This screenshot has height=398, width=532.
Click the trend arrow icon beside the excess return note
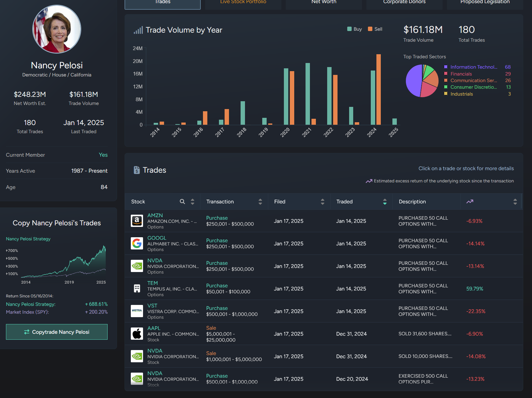tap(369, 181)
